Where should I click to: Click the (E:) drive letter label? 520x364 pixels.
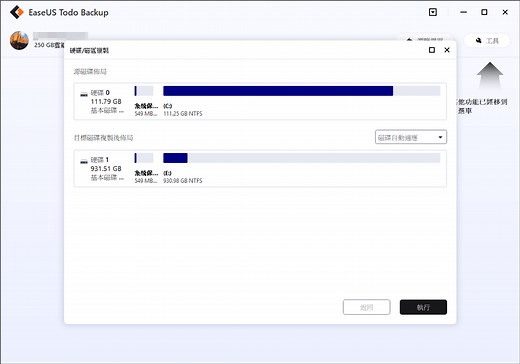[x=167, y=173]
